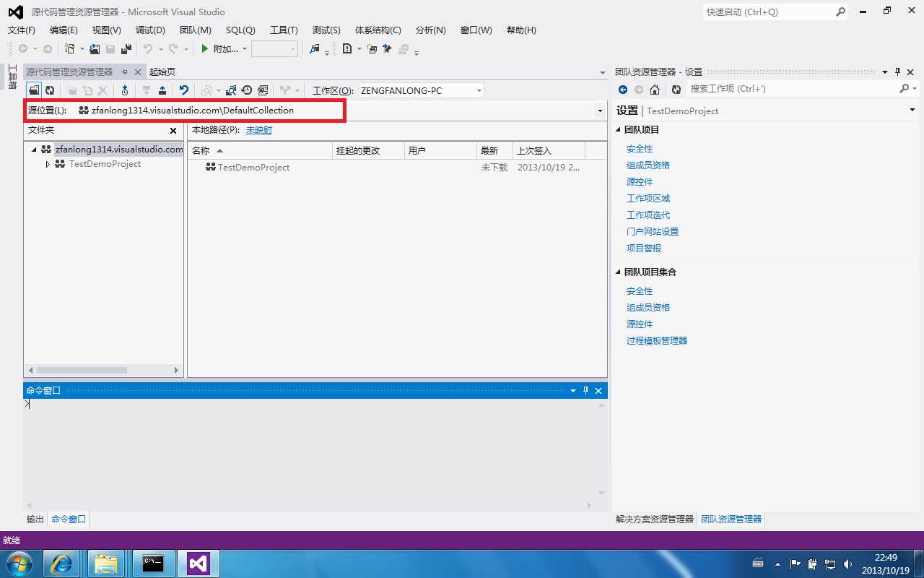Open the document tab overflow dropdown

coord(602,72)
